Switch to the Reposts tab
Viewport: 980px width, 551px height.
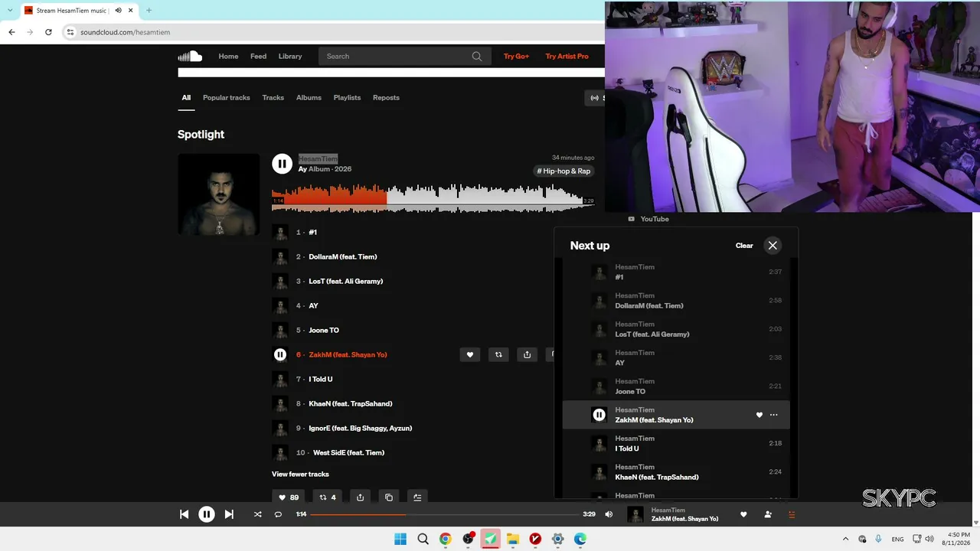tap(386, 98)
